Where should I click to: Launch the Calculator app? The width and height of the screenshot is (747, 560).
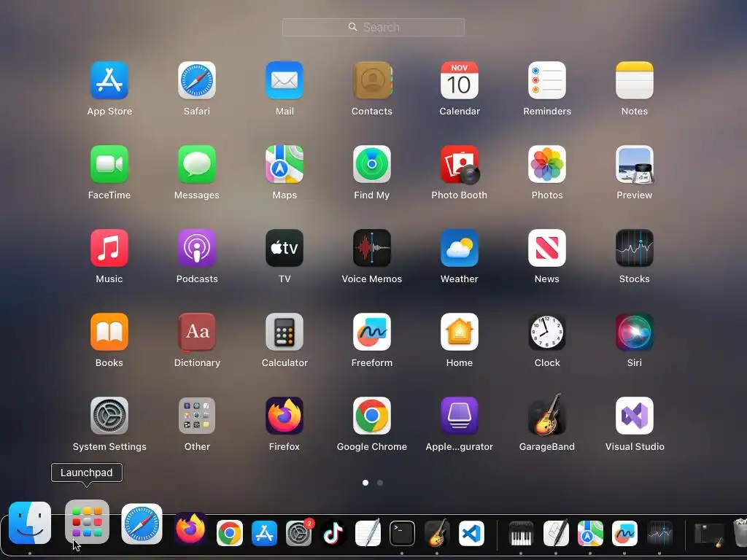pos(285,332)
